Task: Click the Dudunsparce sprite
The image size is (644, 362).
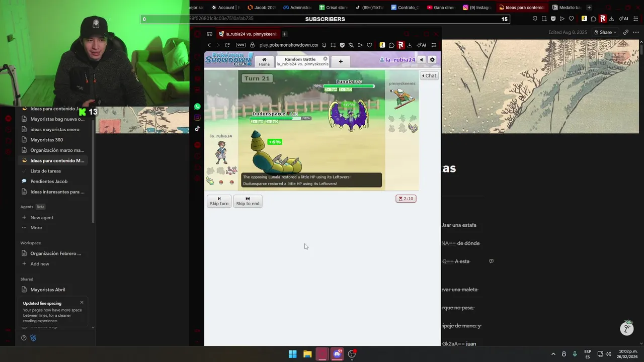Action: 276,153
